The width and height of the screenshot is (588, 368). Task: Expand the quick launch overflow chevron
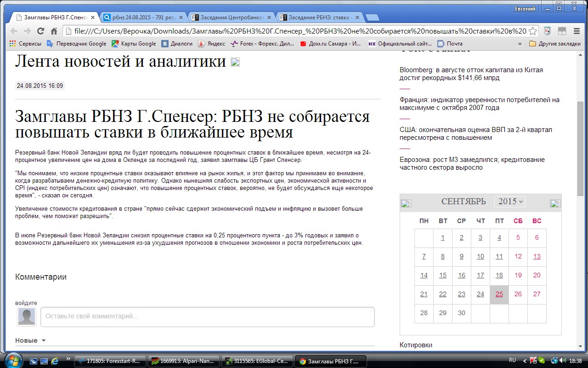tap(68, 359)
